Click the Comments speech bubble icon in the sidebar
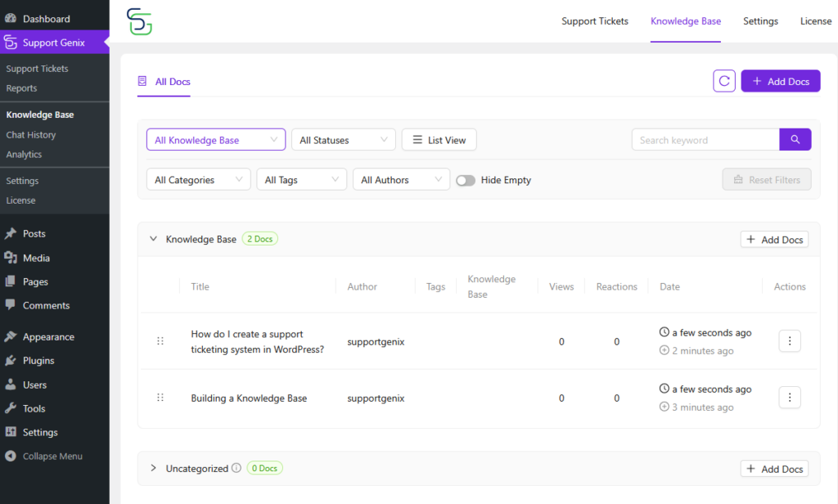Screen dimensions: 838x504 coord(13,305)
